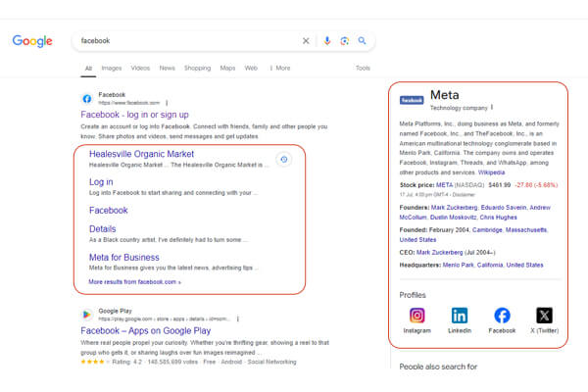The height and width of the screenshot is (392, 588).
Task: Open founder Dustin Moskovitz link
Action: click(x=453, y=218)
